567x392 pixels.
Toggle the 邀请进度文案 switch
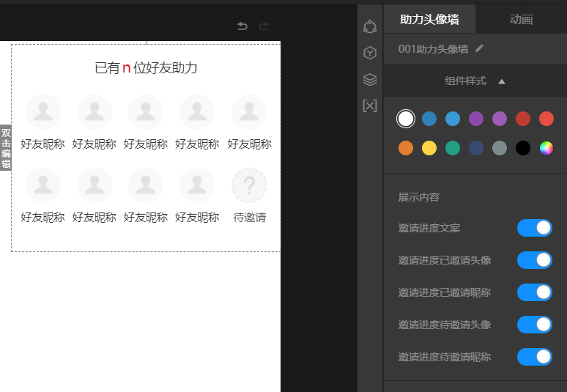[535, 228]
